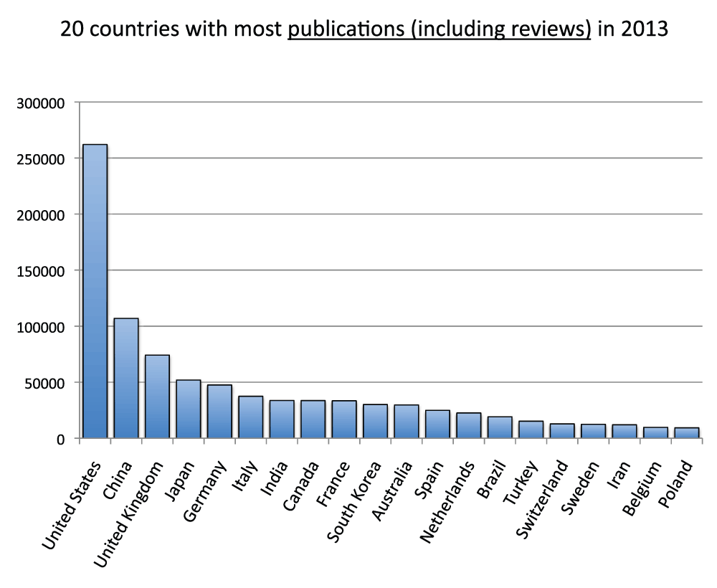Viewport: 717px width, 588px height.
Task: Click the United States bar
Action: (95, 291)
